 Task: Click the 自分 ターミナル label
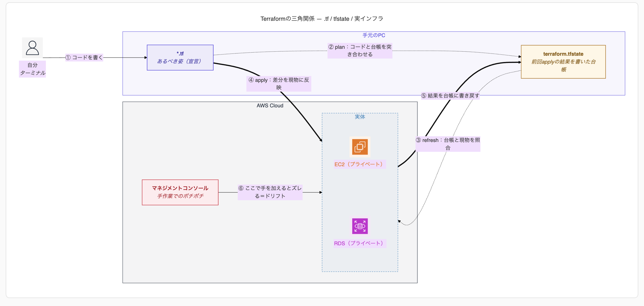32,69
